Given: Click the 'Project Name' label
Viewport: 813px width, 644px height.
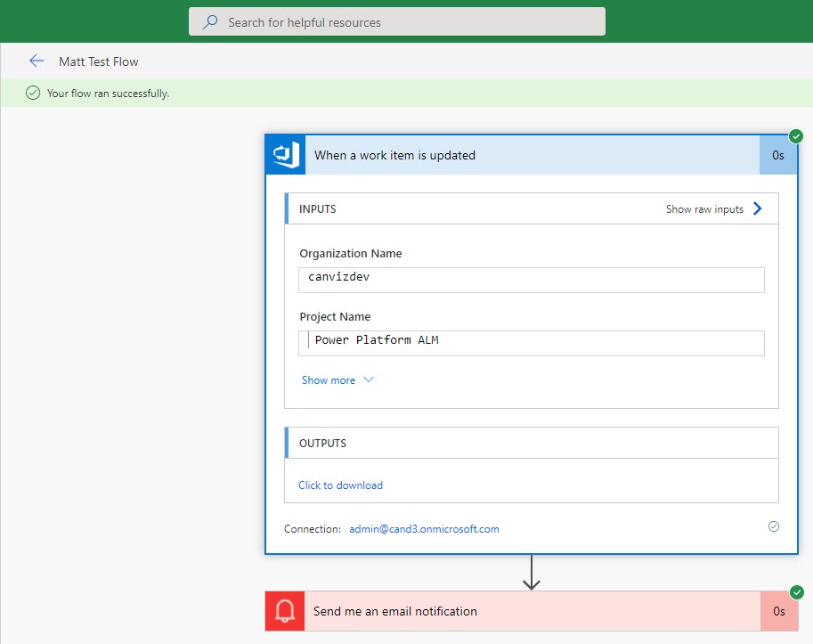Looking at the screenshot, I should click(x=335, y=317).
